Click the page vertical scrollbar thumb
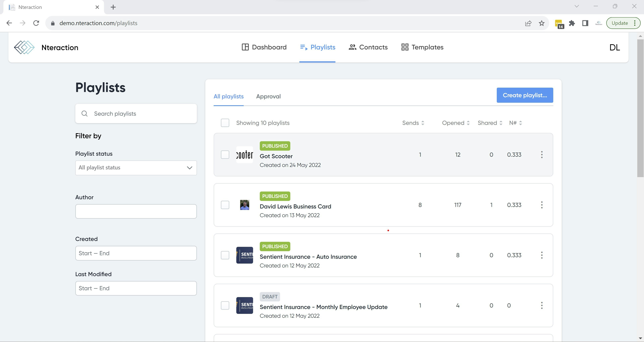The width and height of the screenshot is (644, 342). [640, 108]
